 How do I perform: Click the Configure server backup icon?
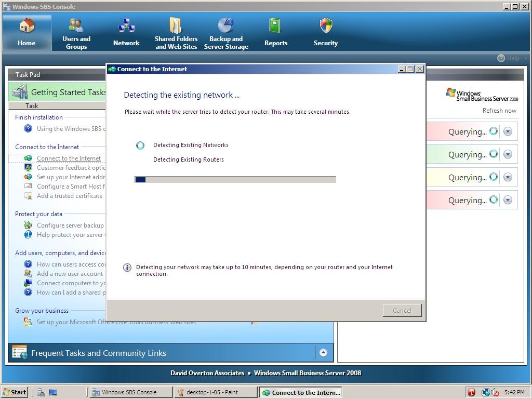28,225
